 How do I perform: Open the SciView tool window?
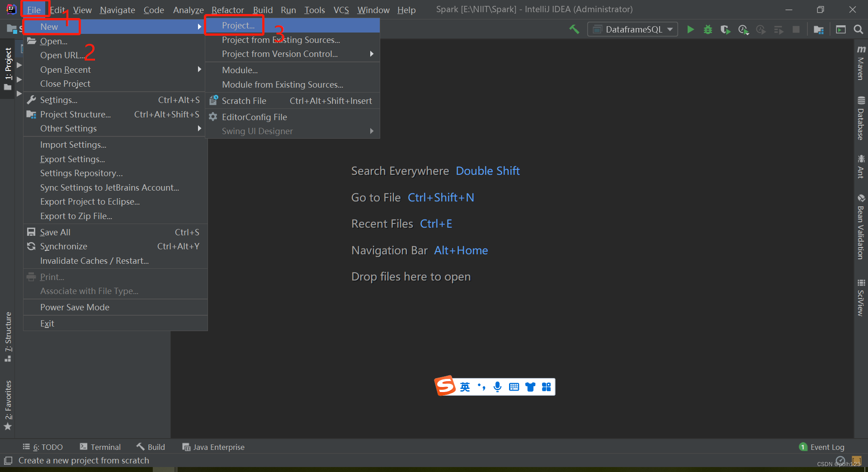(861, 297)
